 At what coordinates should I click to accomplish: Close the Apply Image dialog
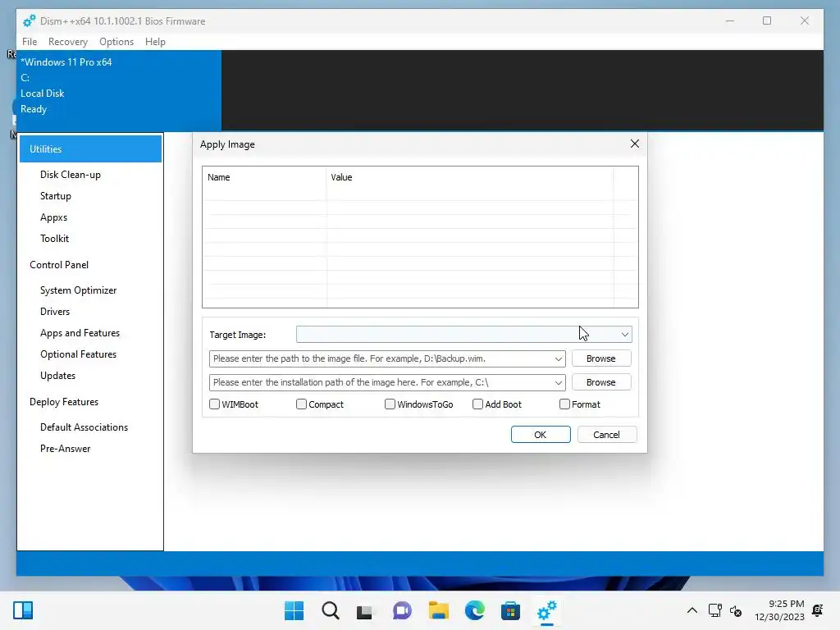[x=635, y=144]
